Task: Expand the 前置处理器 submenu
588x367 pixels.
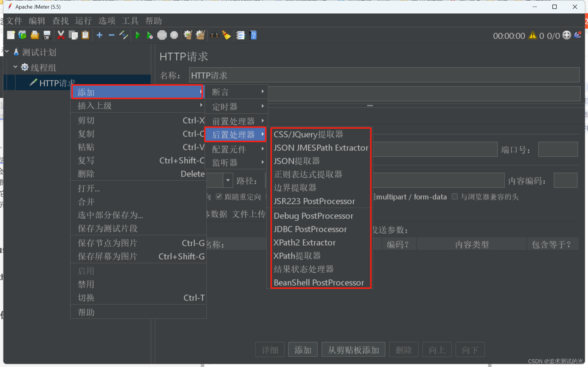Action: tap(236, 121)
